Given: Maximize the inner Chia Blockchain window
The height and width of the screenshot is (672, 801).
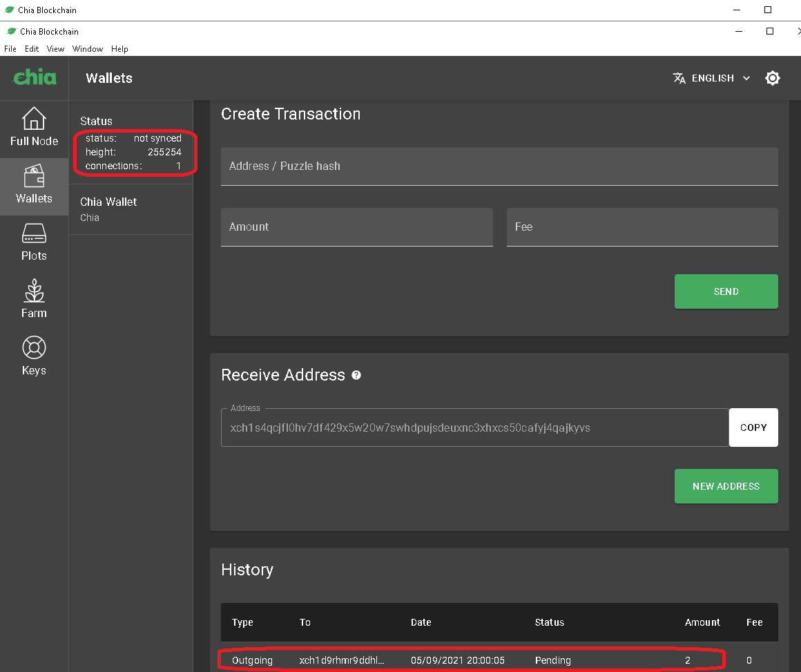Looking at the screenshot, I should [x=770, y=31].
